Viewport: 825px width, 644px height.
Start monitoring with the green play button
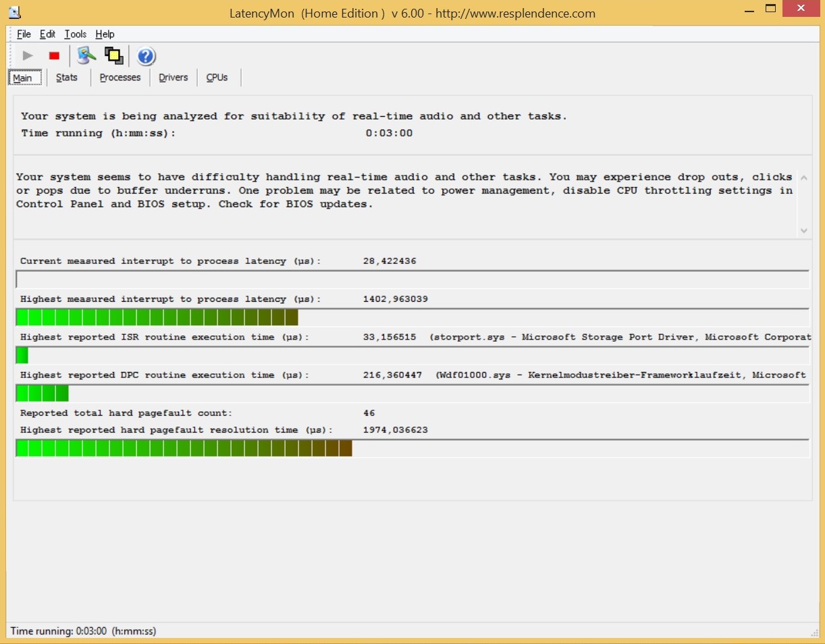tap(28, 56)
